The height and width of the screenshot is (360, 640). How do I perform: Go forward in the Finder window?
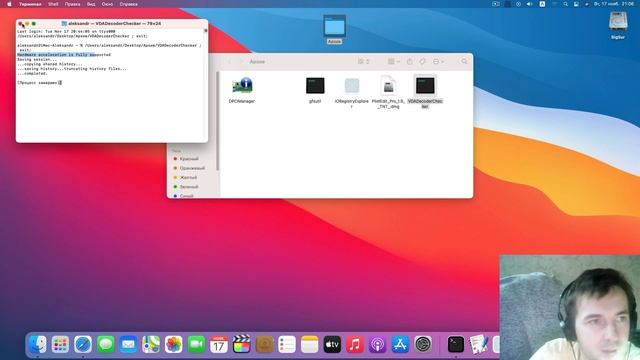241,62
